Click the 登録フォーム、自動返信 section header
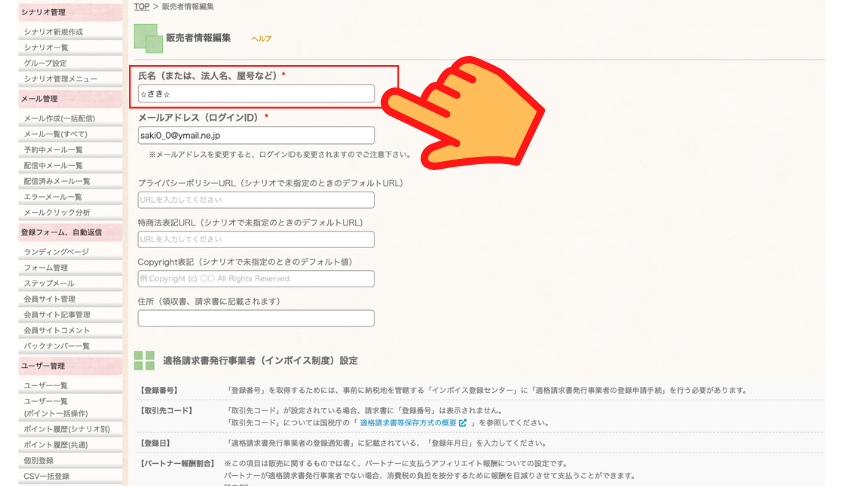The width and height of the screenshot is (856, 486). point(70,232)
